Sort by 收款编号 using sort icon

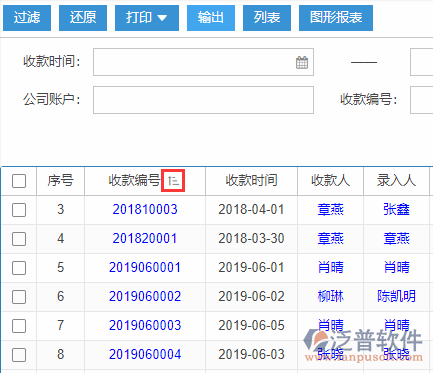(x=173, y=181)
